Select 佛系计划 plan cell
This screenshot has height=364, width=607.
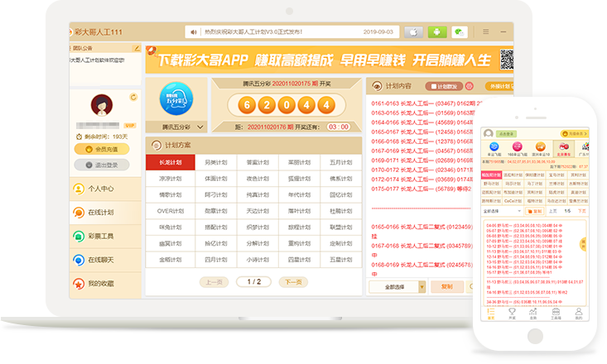click(341, 179)
